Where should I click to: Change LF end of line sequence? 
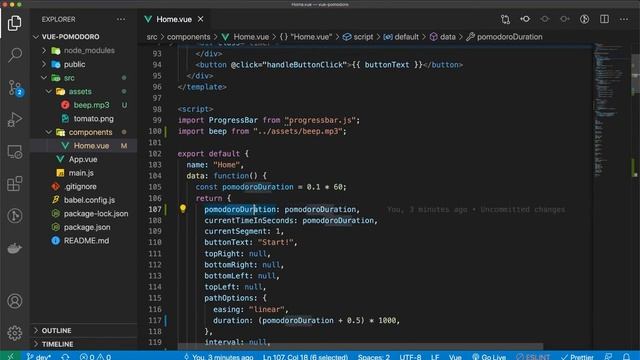coord(435,356)
